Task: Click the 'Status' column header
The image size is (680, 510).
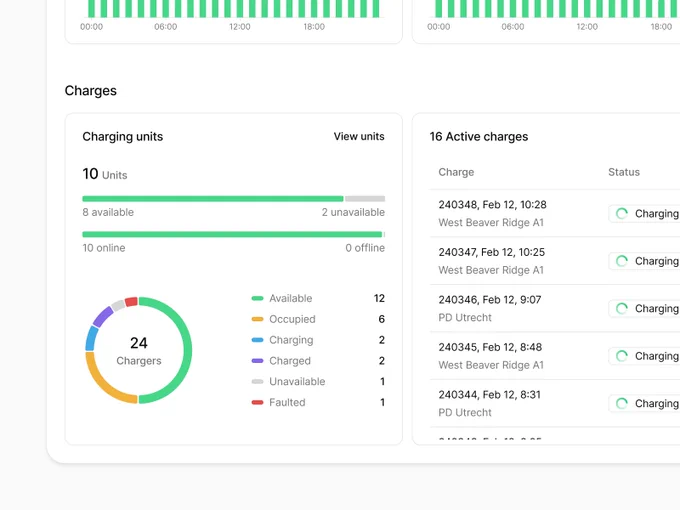Action: click(x=624, y=172)
